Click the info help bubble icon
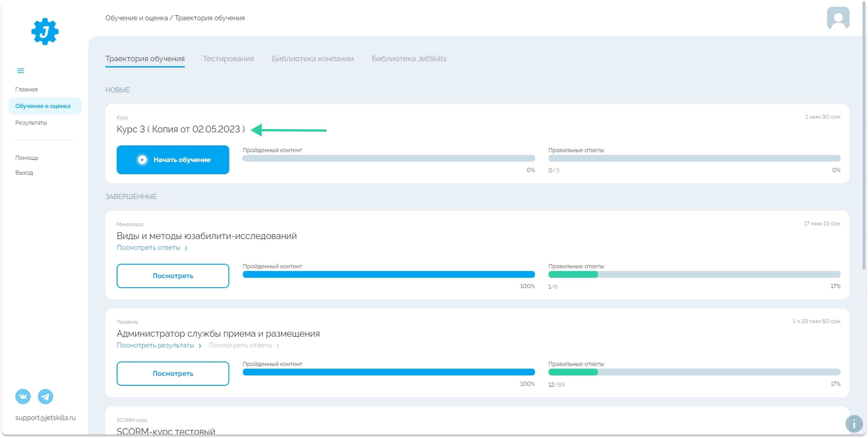 tap(854, 424)
